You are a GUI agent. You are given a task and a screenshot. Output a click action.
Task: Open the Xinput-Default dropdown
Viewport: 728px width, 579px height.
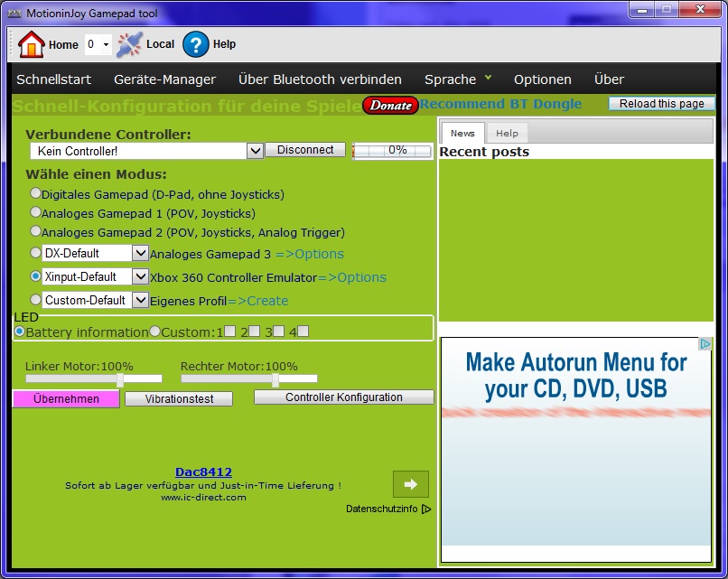tap(140, 276)
